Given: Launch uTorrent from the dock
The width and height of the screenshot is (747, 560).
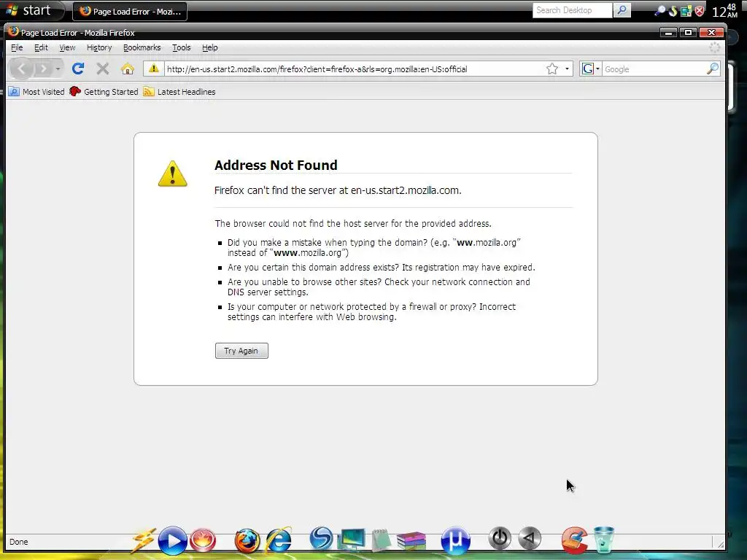Looking at the screenshot, I should (x=455, y=540).
